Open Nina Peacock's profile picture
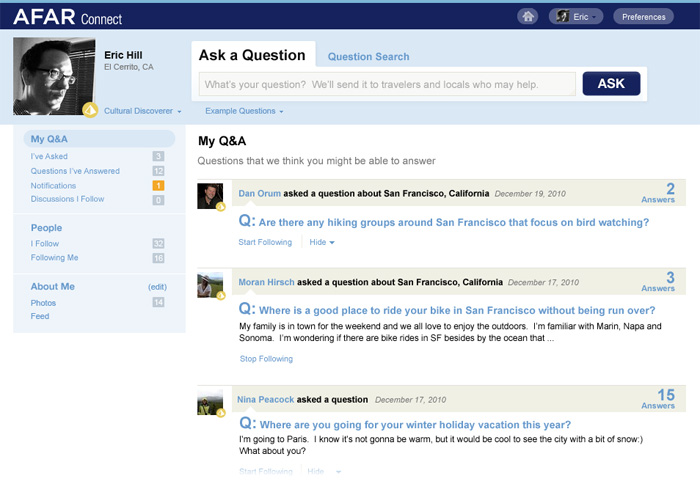The width and height of the screenshot is (700, 484). point(210,402)
